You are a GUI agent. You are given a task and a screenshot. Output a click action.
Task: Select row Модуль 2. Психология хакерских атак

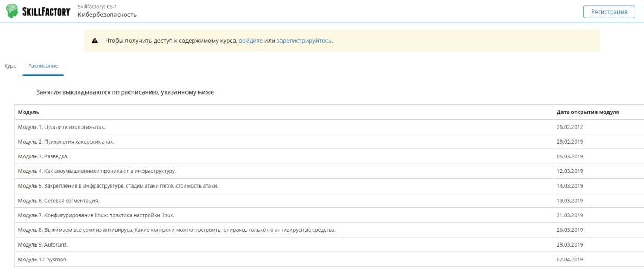click(66, 142)
